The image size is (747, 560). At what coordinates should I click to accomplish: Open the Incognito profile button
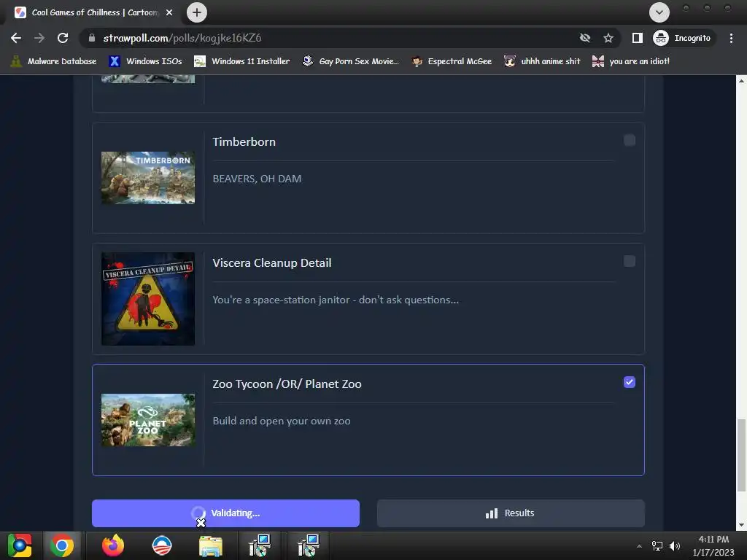[683, 38]
